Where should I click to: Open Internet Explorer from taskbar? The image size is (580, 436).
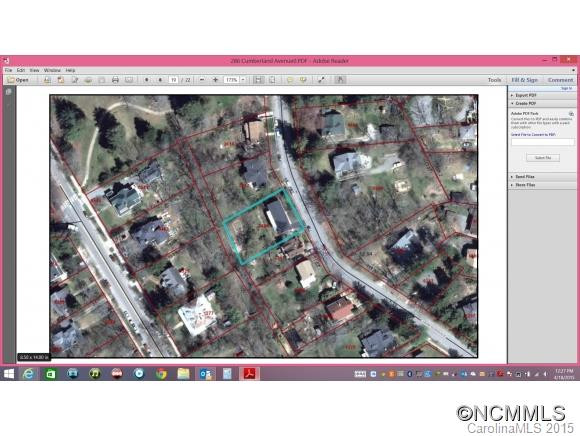[x=28, y=374]
